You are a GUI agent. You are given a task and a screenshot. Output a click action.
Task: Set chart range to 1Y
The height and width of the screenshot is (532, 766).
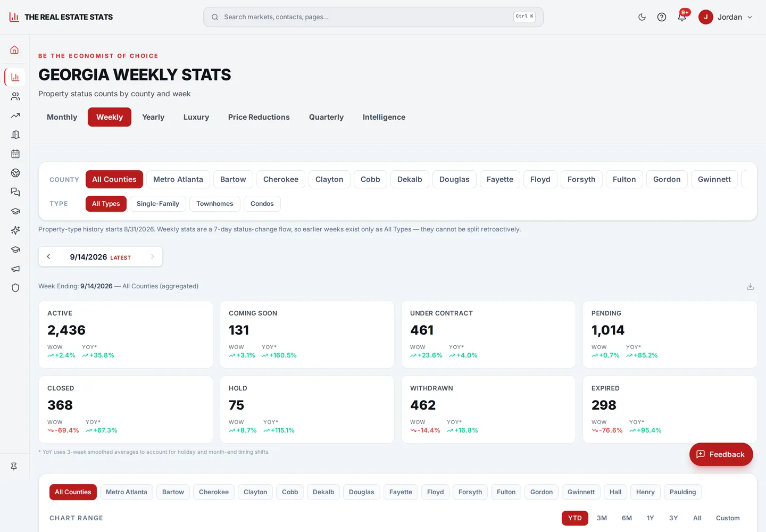651,518
